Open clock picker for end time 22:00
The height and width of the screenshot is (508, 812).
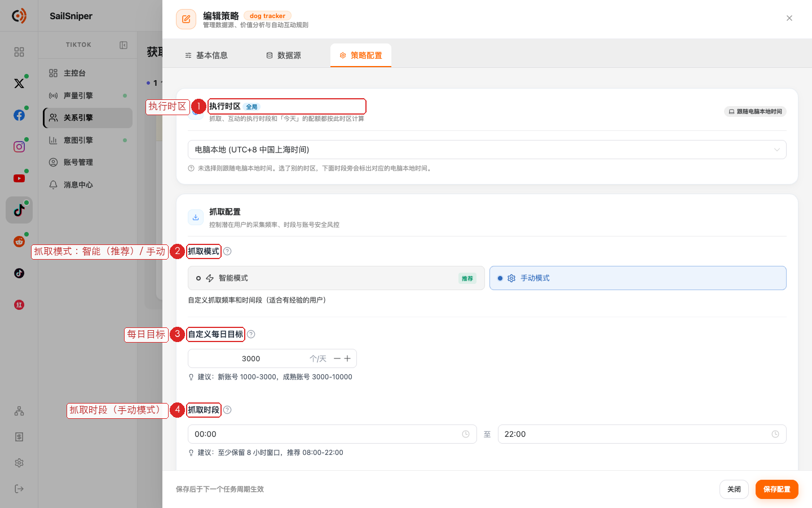[775, 434]
